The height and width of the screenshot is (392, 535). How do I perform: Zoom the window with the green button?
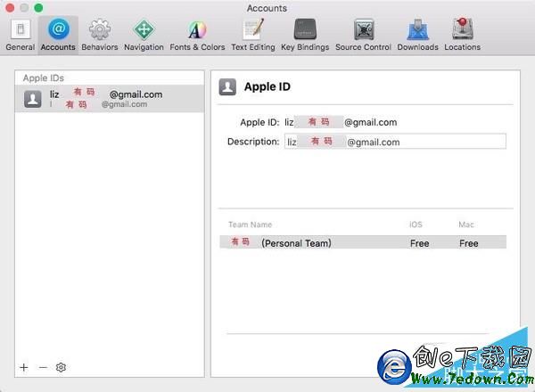[x=38, y=8]
